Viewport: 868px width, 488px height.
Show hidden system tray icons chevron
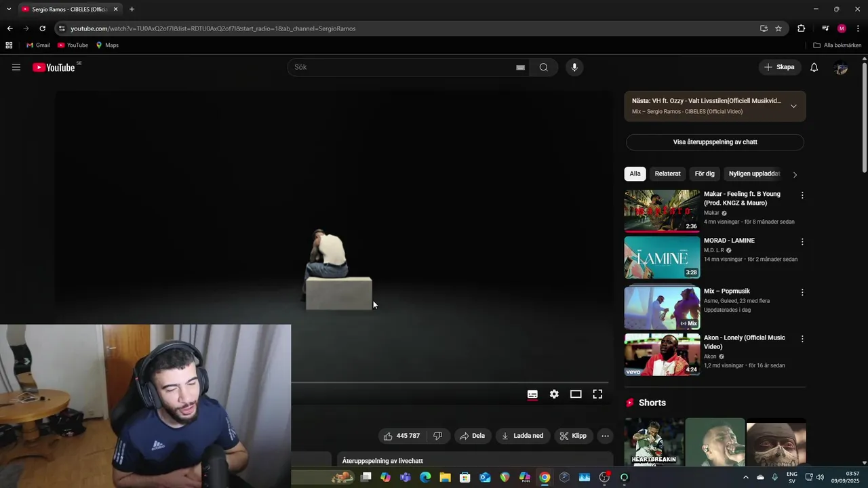click(x=745, y=477)
